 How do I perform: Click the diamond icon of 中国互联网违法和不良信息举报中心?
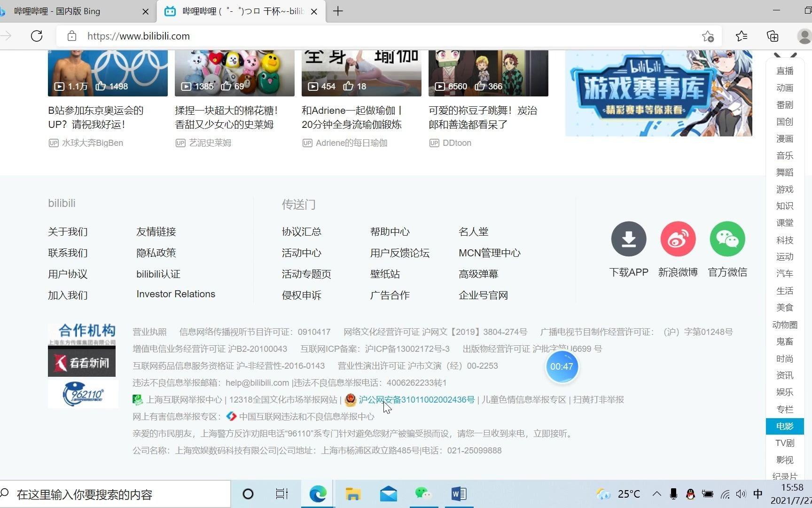(x=231, y=416)
